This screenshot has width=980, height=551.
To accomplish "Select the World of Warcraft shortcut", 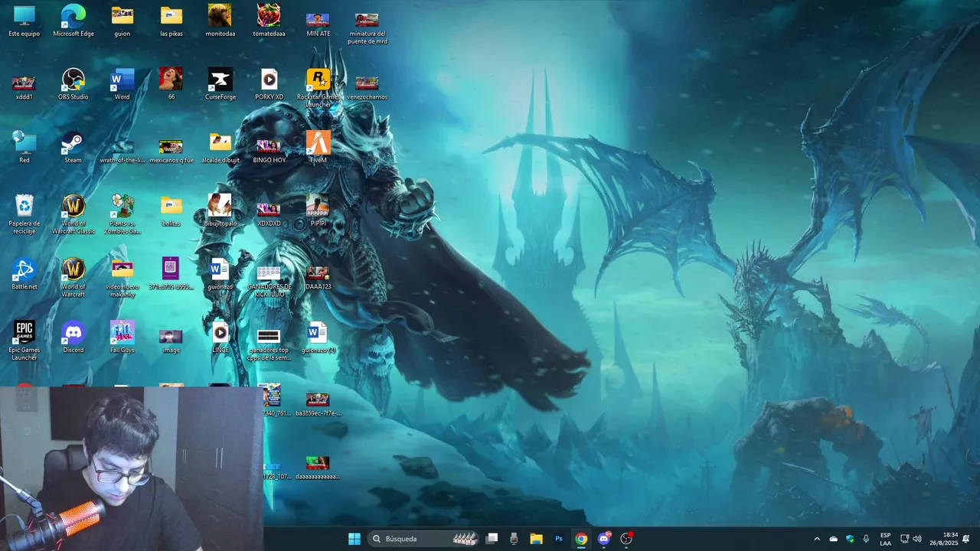I will click(73, 277).
